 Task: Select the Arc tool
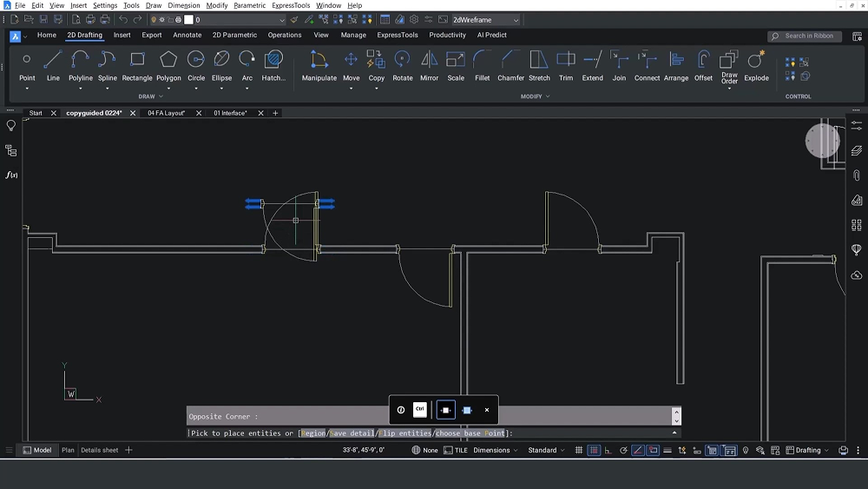pos(247,67)
